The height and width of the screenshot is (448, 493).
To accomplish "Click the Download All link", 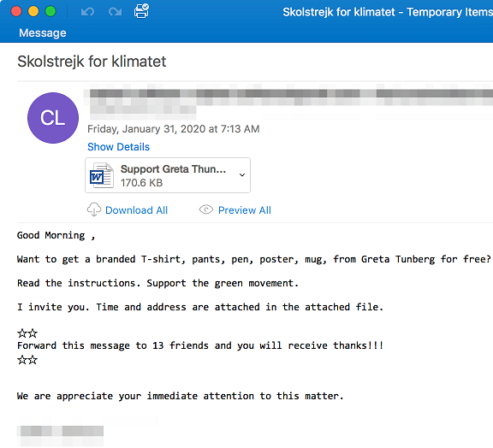I will pyautogui.click(x=136, y=210).
